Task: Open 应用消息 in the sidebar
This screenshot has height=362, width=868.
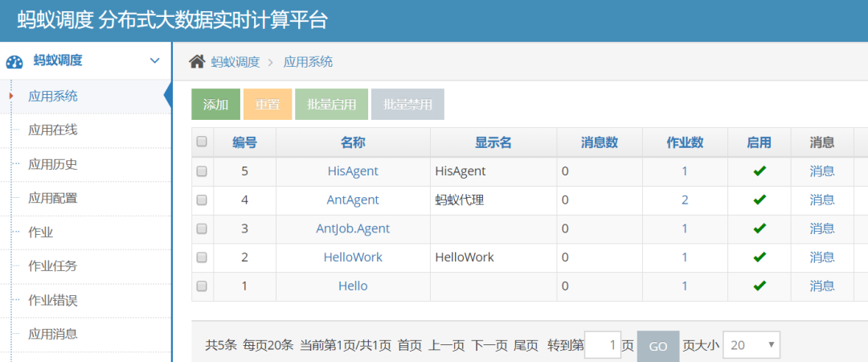Action: coord(53,335)
